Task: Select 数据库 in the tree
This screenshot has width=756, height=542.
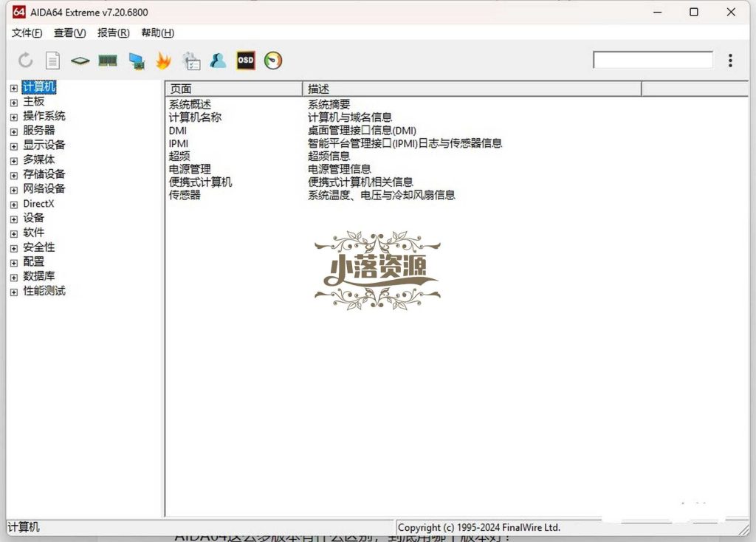Action: click(x=39, y=276)
